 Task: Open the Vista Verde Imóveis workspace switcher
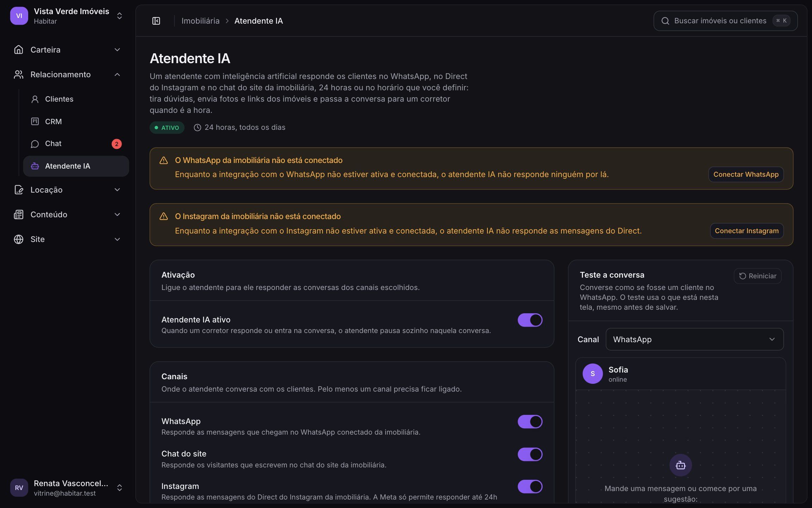[67, 16]
